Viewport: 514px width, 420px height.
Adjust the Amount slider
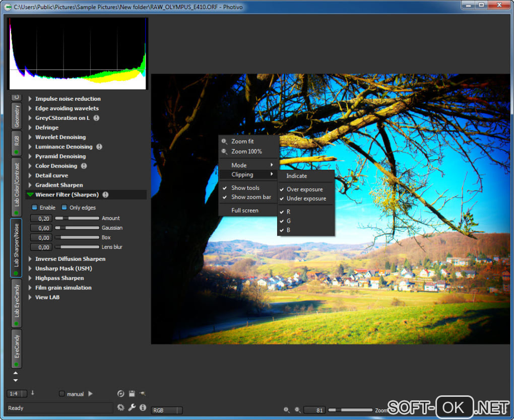click(77, 218)
